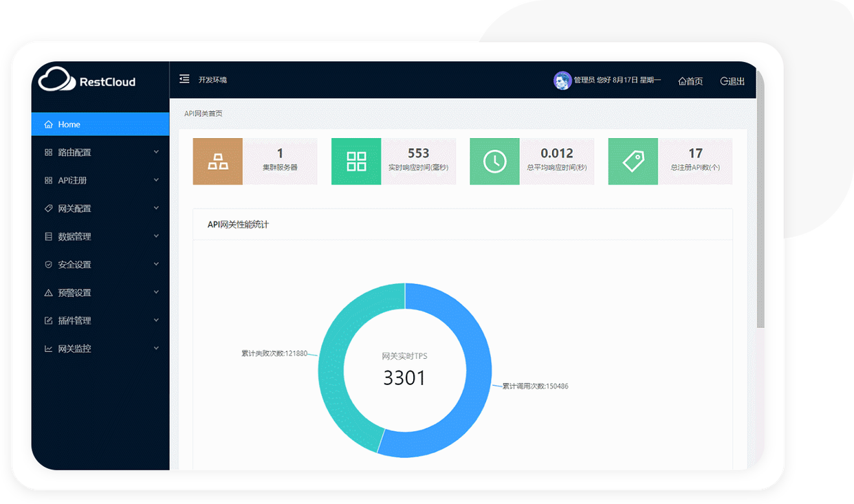Click the 退出 logout link
This screenshot has width=854, height=504.
pyautogui.click(x=732, y=81)
